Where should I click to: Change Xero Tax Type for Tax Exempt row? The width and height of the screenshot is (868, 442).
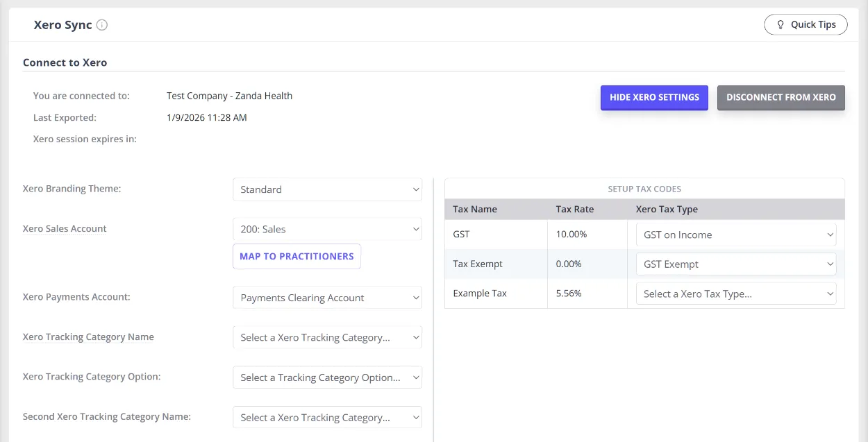[736, 264]
